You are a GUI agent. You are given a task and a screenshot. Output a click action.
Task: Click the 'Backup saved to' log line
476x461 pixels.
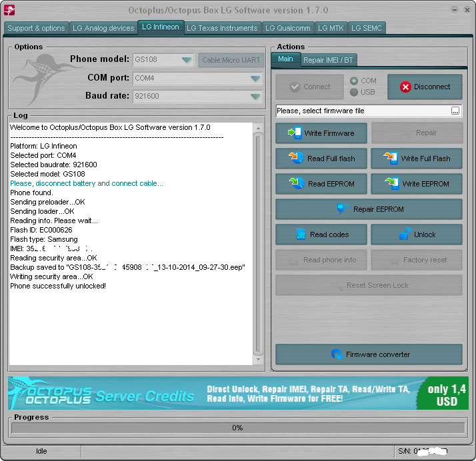pyautogui.click(x=127, y=267)
